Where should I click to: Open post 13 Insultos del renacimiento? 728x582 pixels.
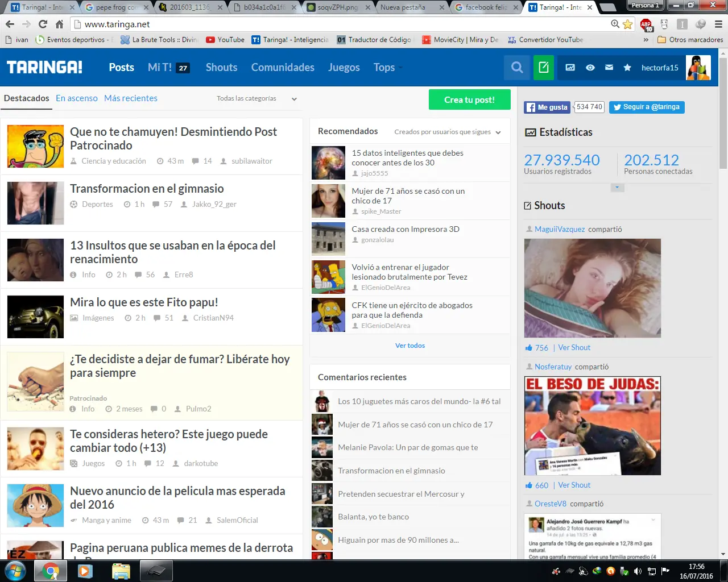click(x=173, y=252)
